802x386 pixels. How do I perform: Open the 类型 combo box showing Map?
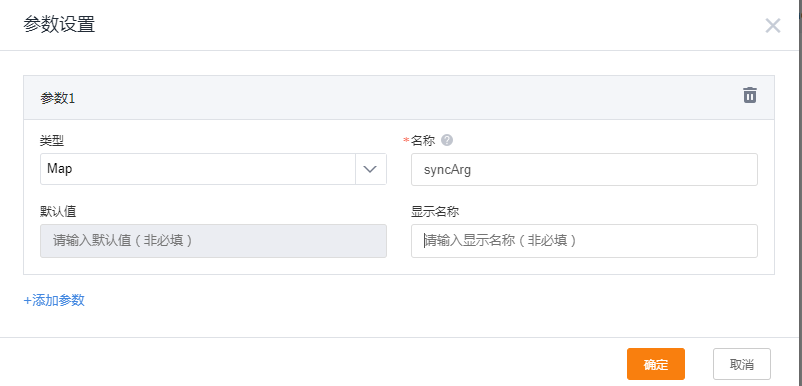pos(213,169)
